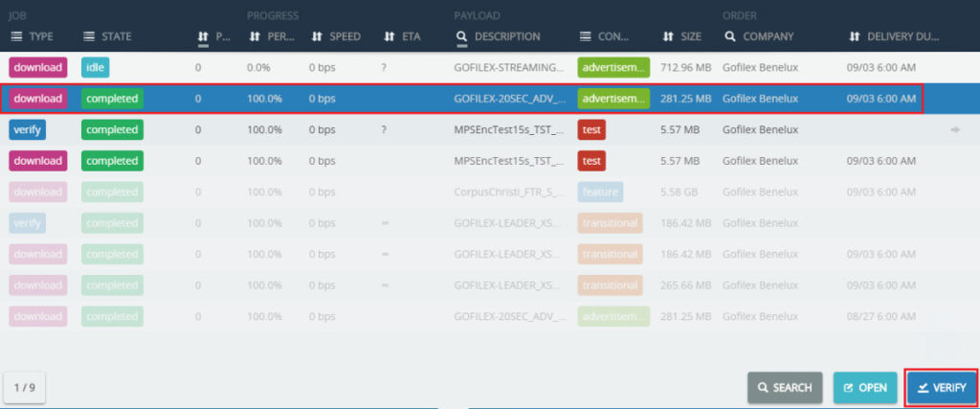Viewport: 980px width, 409px height.
Task: Click the advertisem... tag in the idle row
Action: tap(613, 68)
